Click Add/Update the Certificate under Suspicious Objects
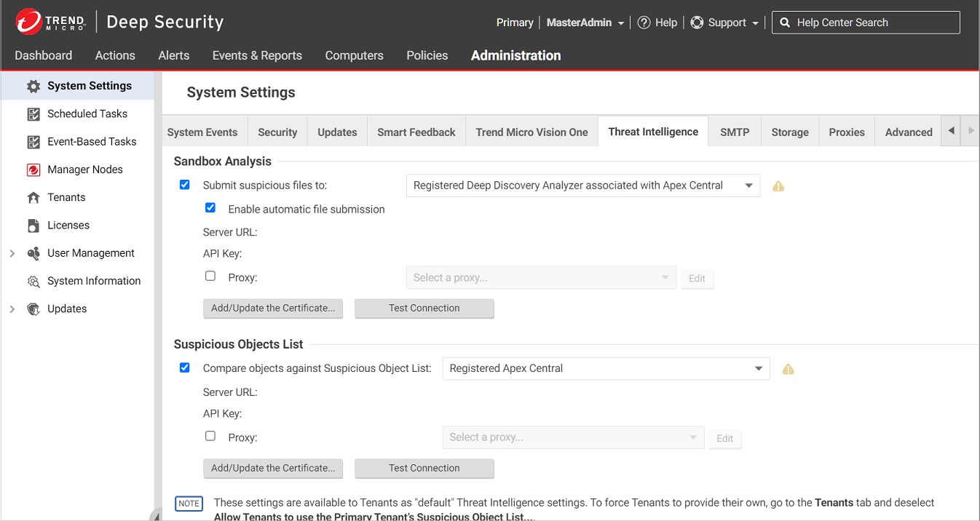The image size is (980, 521). point(273,468)
